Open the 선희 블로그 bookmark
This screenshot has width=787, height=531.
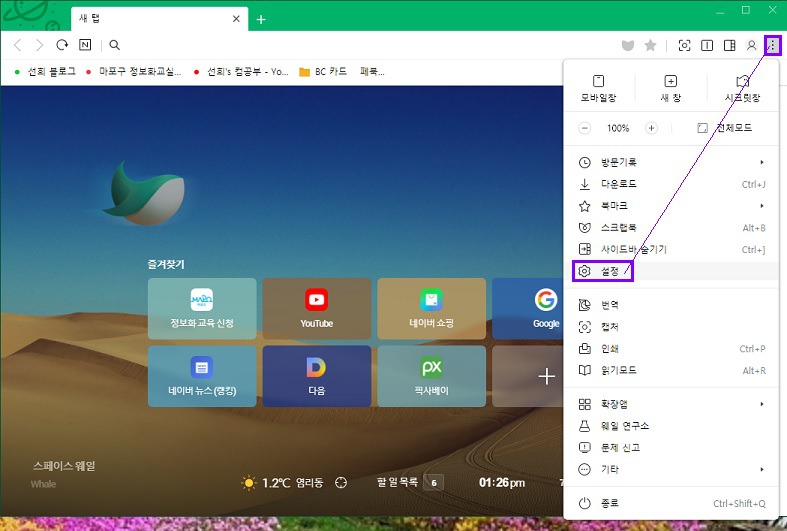coord(45,72)
